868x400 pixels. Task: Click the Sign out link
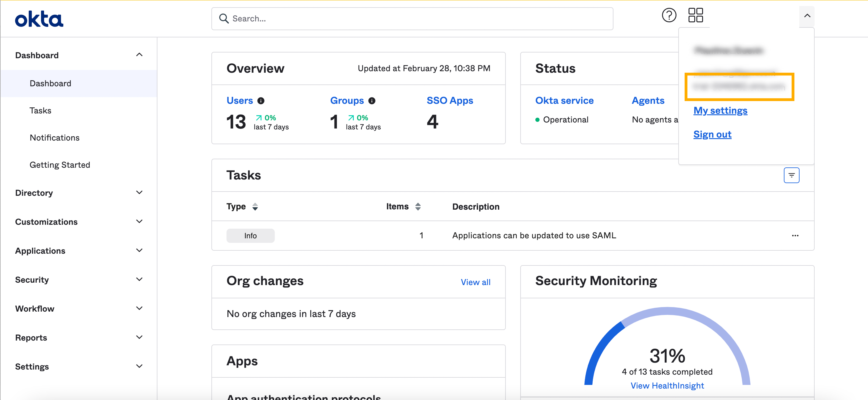click(x=712, y=135)
